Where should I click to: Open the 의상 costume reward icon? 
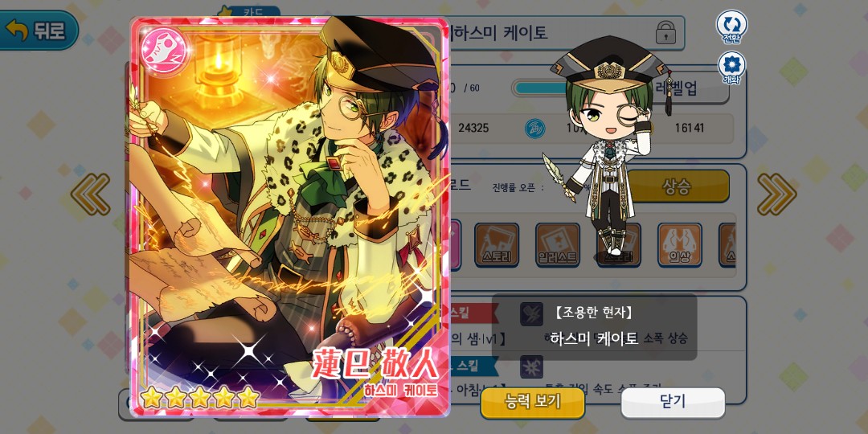679,244
